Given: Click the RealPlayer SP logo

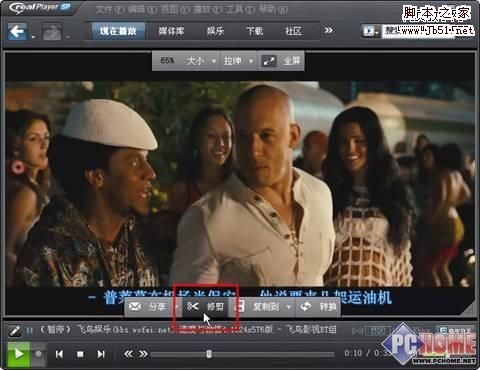Looking at the screenshot, I should pos(40,8).
